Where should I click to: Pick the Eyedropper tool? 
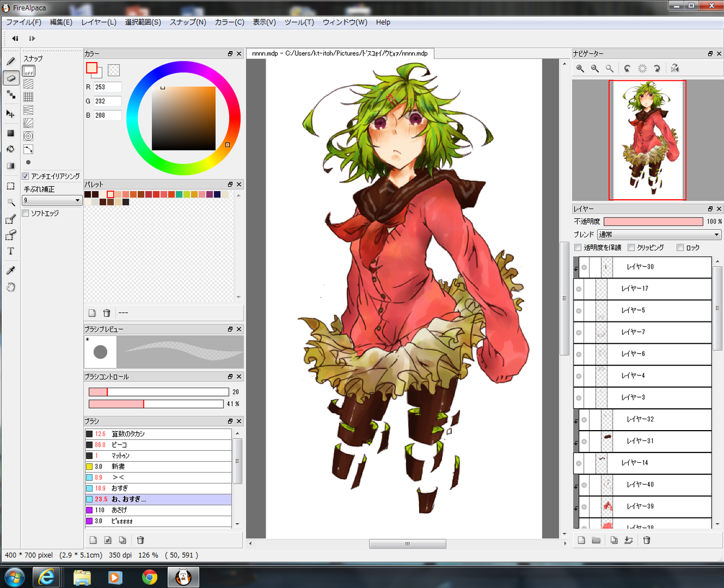click(10, 270)
